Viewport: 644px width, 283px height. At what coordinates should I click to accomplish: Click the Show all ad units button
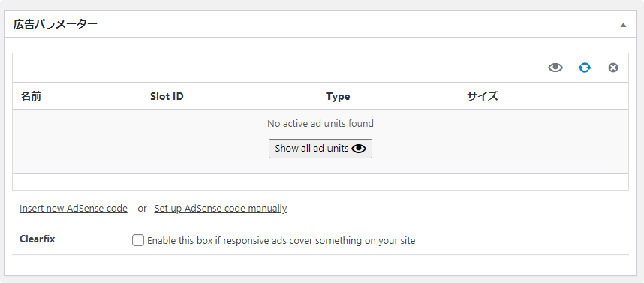320,149
